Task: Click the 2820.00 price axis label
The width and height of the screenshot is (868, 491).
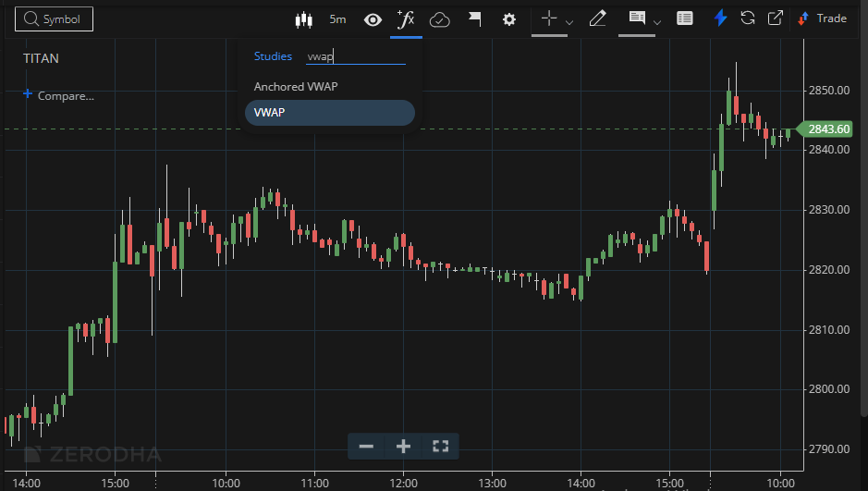Action: click(x=828, y=270)
